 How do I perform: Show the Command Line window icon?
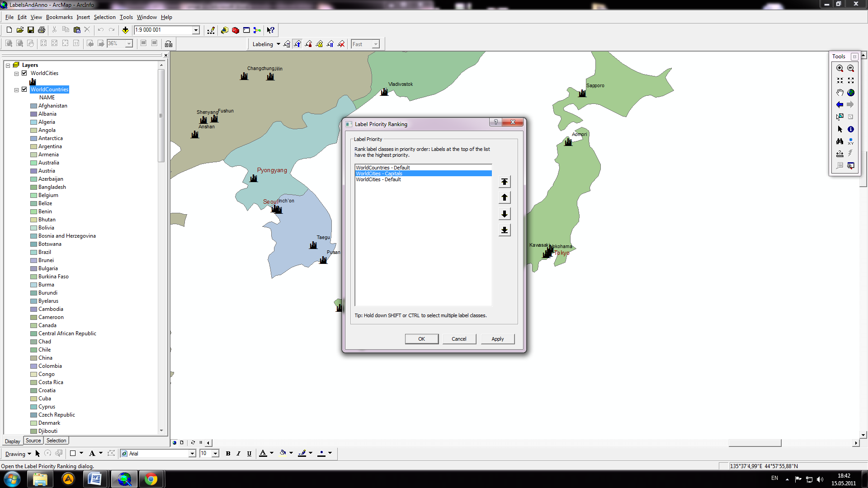[246, 30]
